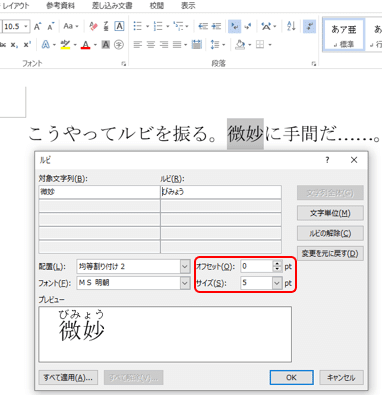Click the 文字単位(M) button
The width and height of the screenshot is (382, 395).
pos(330,213)
